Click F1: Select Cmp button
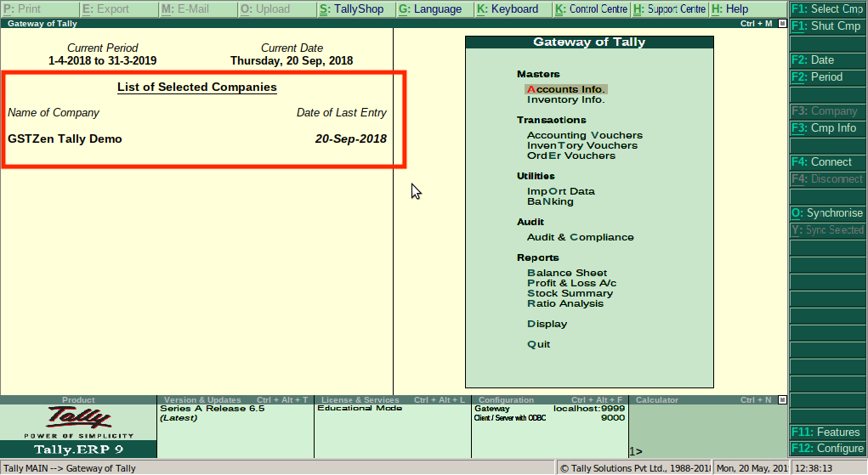This screenshot has height=475, width=868. point(827,9)
